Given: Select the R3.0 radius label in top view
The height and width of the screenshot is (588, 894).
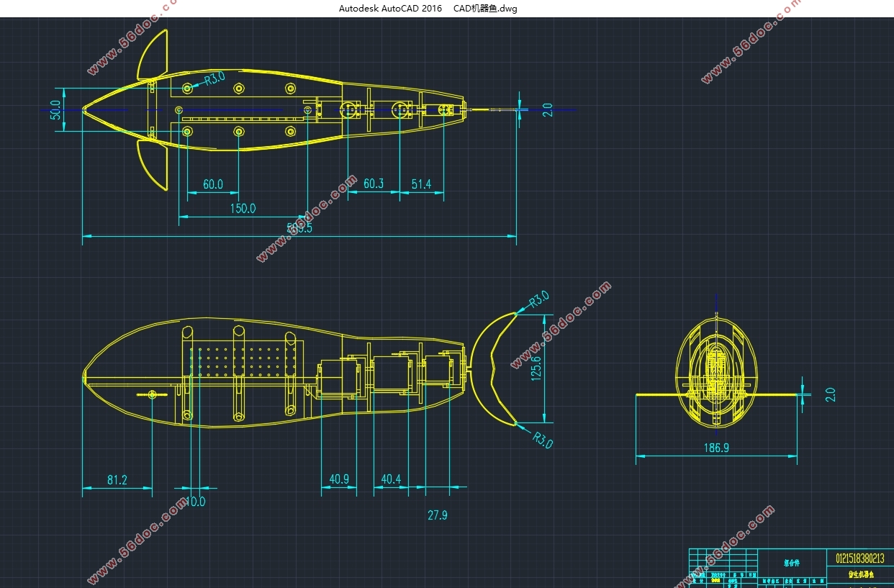Looking at the screenshot, I should 214,78.
